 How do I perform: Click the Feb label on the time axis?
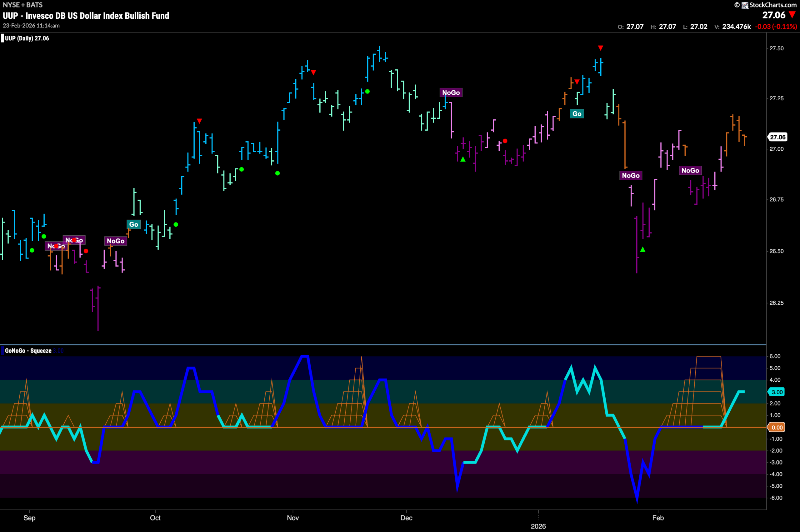click(x=658, y=518)
